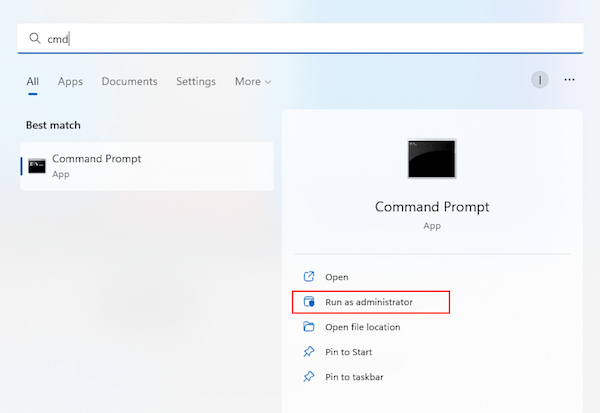Choose the "Run as administrator" text option
Screen dimensions: 600x413
(368, 302)
